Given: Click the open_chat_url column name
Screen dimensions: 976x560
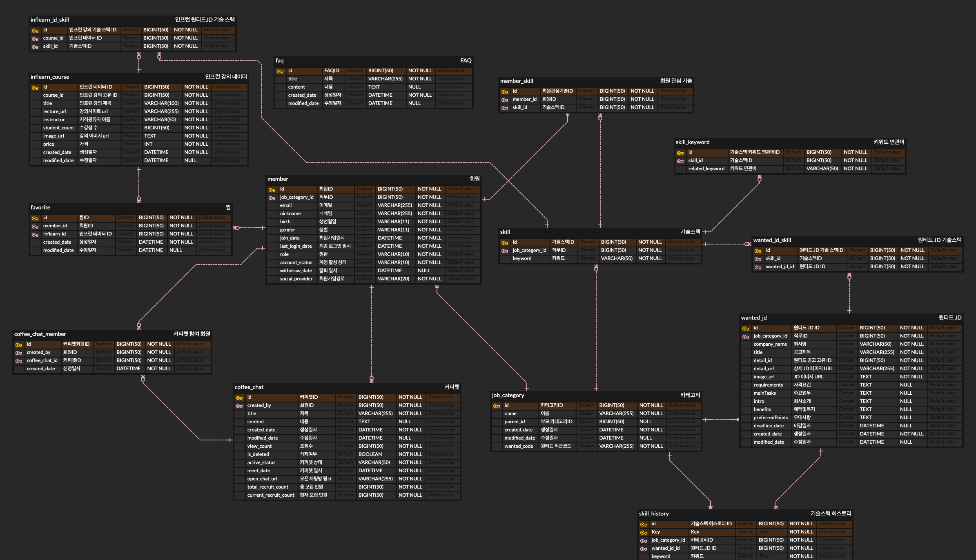Looking at the screenshot, I should 262,479.
